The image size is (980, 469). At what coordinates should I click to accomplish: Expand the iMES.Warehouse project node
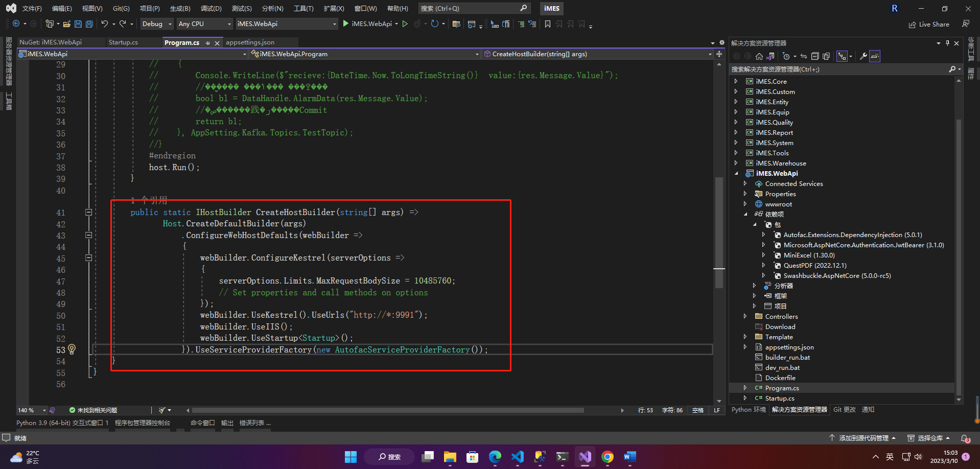736,163
